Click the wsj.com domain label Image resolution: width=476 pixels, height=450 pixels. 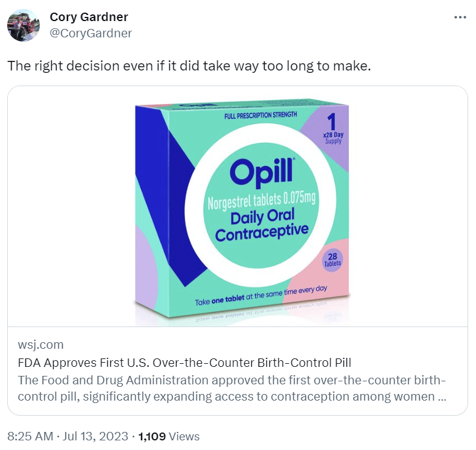40,345
